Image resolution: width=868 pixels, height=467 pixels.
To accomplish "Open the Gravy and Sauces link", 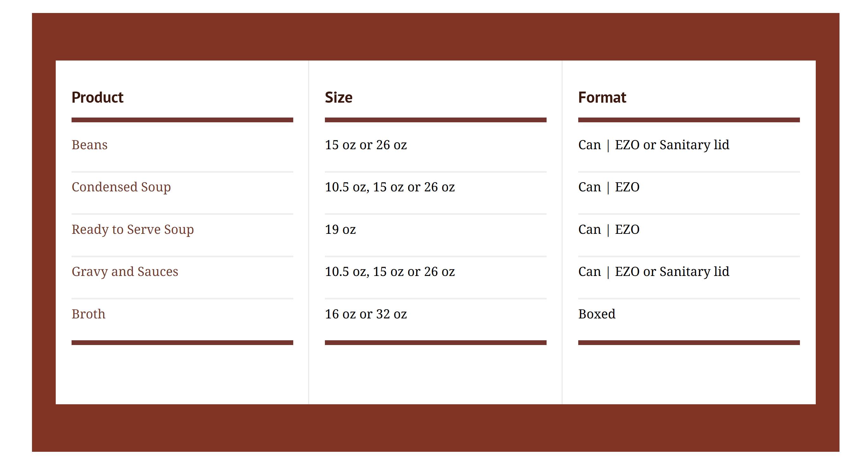I will (x=125, y=272).
